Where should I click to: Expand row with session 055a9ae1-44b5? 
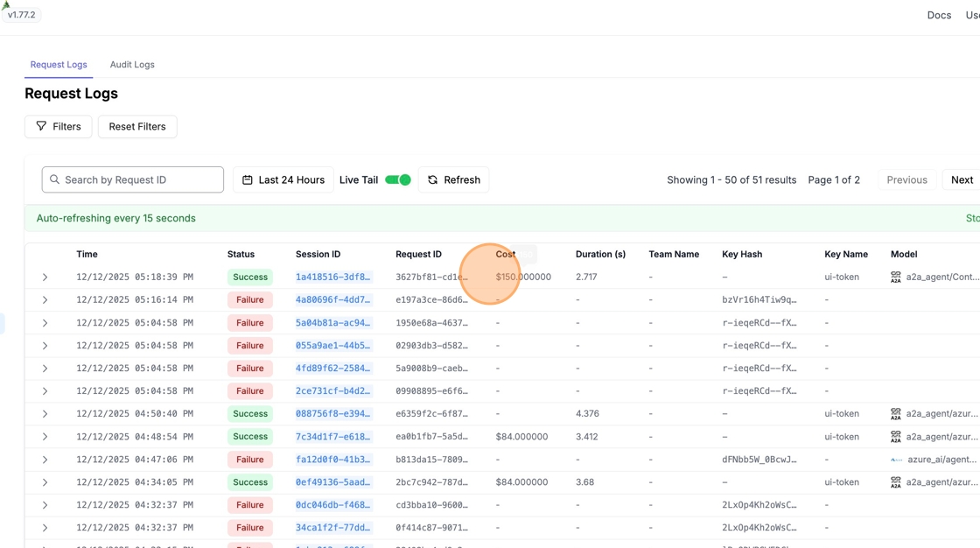[x=45, y=345]
